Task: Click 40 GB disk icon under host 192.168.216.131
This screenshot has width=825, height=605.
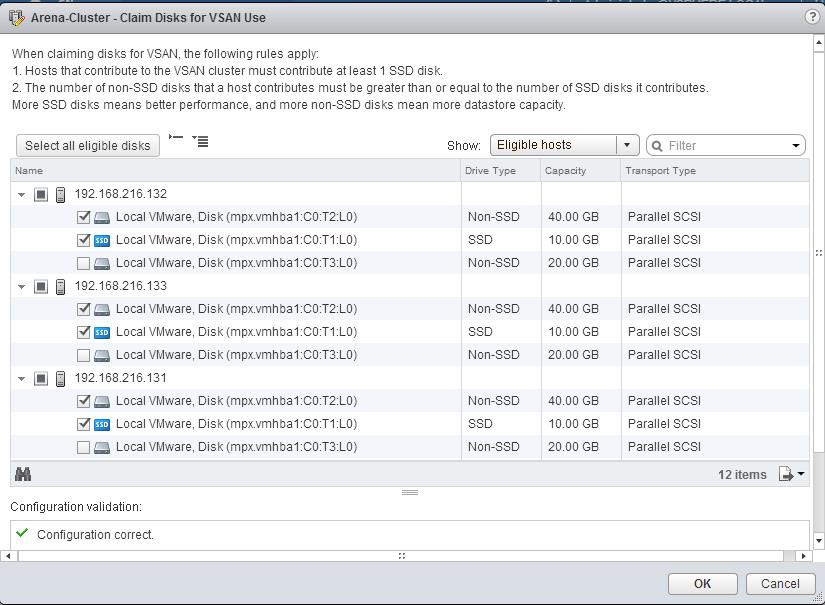Action: (102, 401)
